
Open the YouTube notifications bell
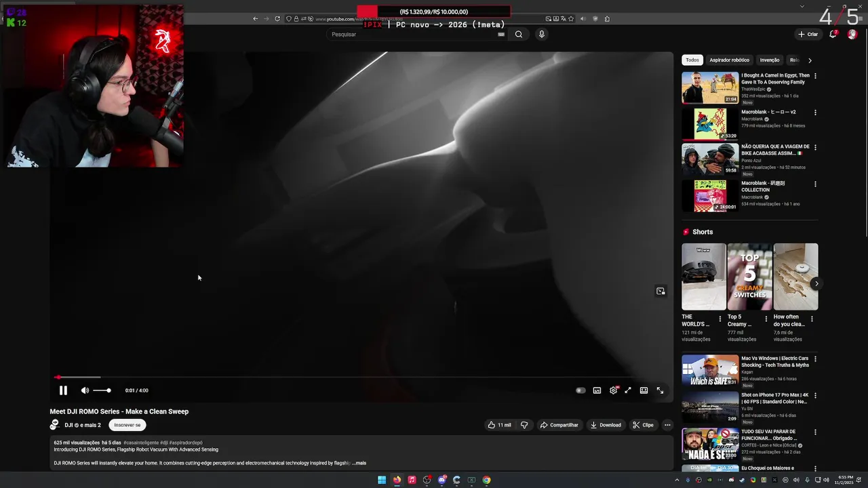tap(833, 35)
